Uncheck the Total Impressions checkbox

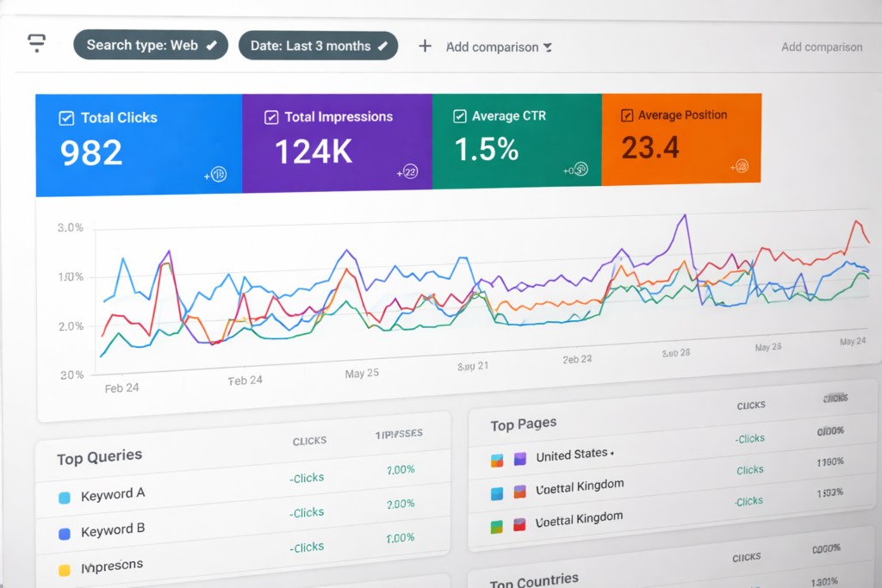coord(270,117)
